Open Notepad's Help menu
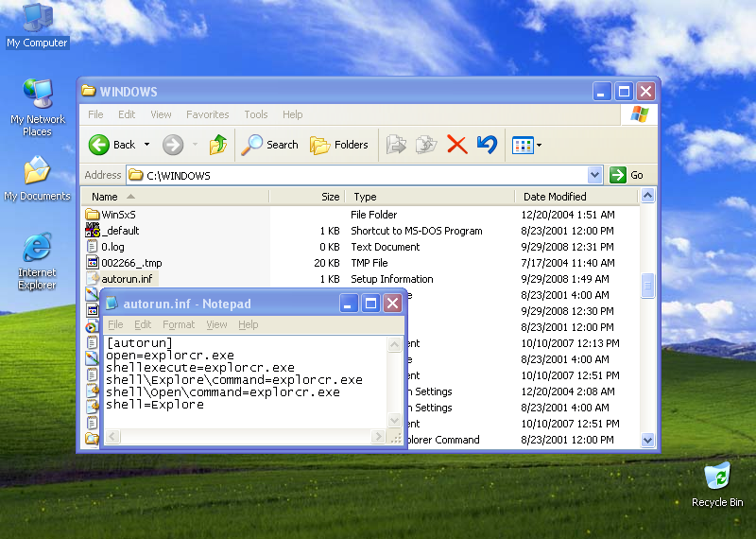The height and width of the screenshot is (539, 756). pyautogui.click(x=249, y=324)
